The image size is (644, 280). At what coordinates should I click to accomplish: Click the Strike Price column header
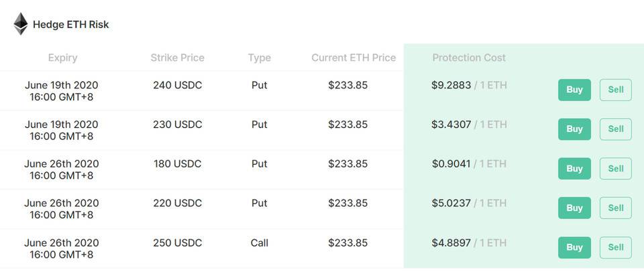177,58
